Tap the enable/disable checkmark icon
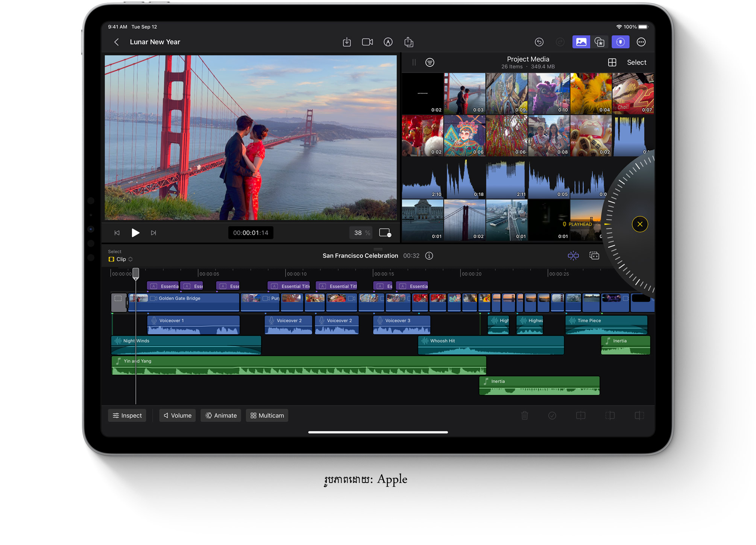 pos(552,416)
